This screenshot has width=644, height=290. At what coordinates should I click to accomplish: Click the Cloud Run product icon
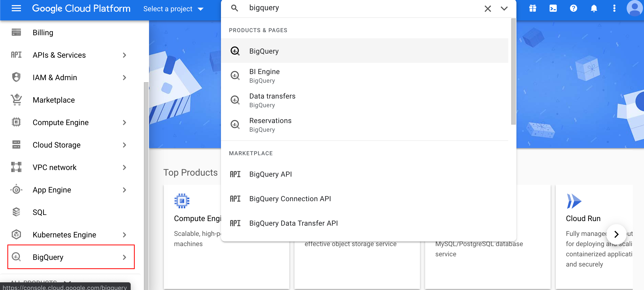574,201
